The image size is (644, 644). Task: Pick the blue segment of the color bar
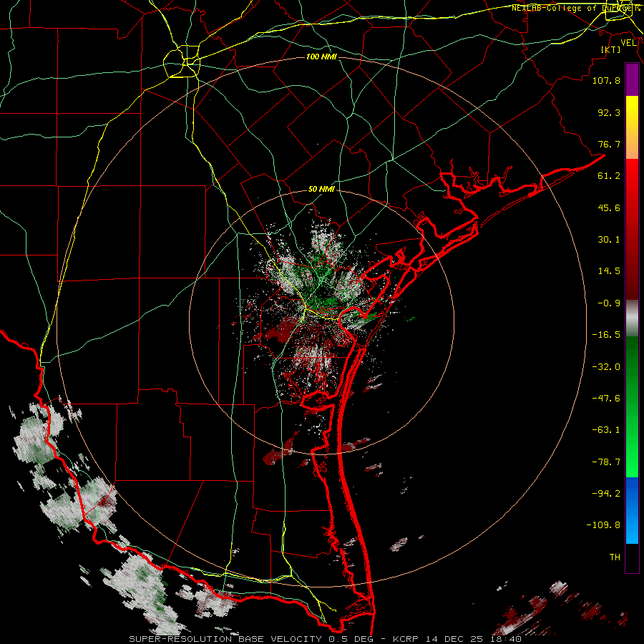pyautogui.click(x=632, y=510)
